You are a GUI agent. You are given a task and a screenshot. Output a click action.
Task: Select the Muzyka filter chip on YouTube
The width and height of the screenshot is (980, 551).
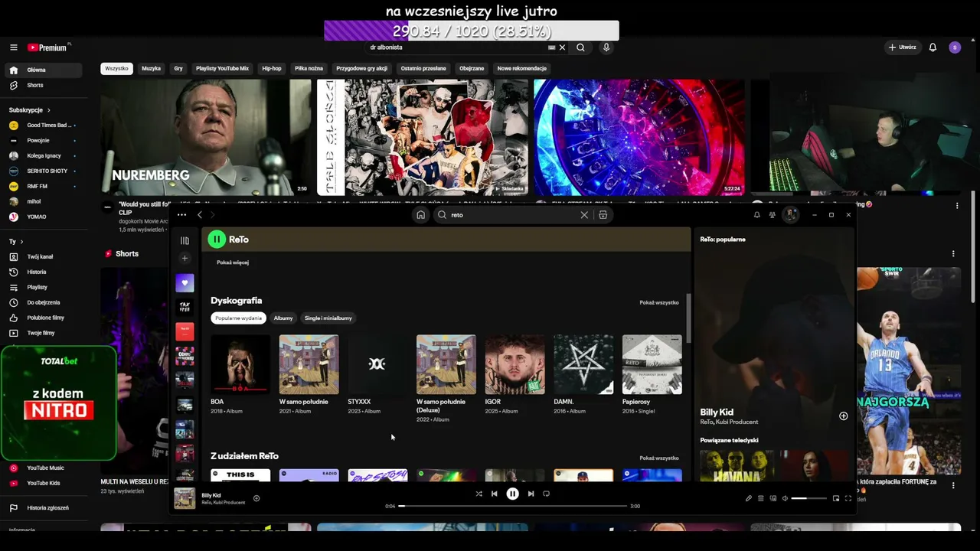[152, 68]
